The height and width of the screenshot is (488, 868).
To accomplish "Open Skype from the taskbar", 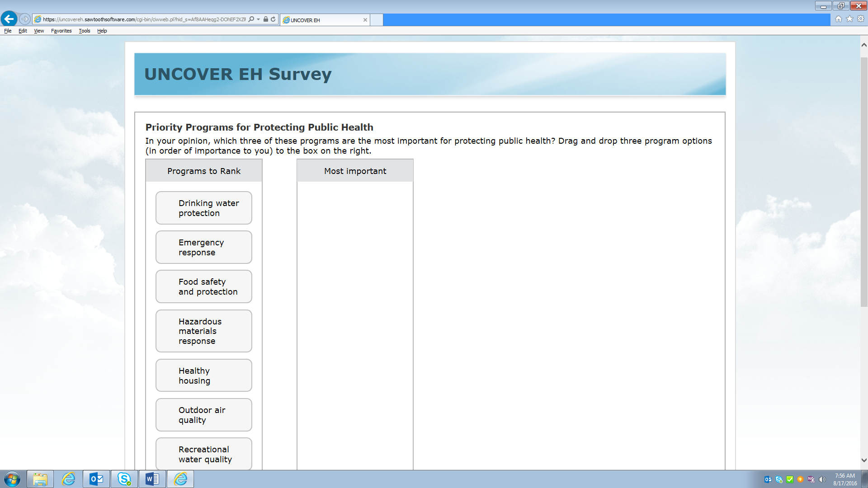I will point(124,479).
